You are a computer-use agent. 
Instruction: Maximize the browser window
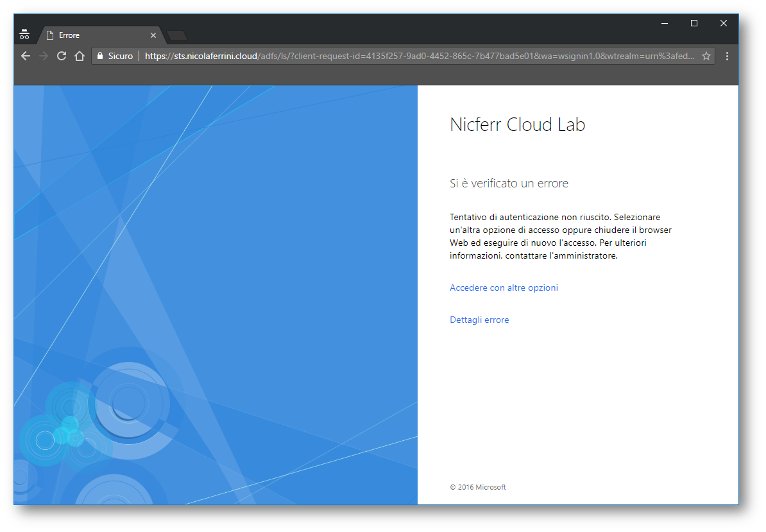(694, 23)
